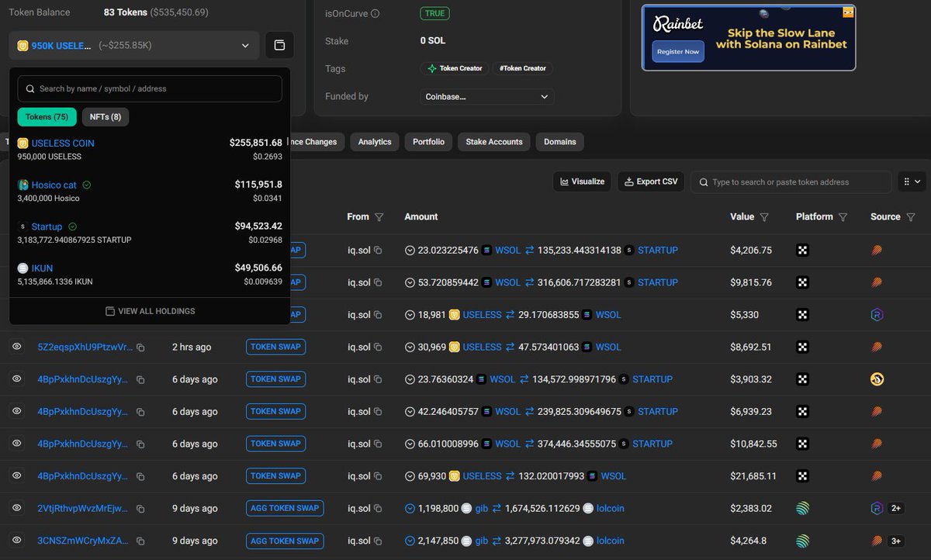This screenshot has height=560, width=931.
Task: Collapse the 950K USELESS token balance dropdown
Action: (x=134, y=46)
